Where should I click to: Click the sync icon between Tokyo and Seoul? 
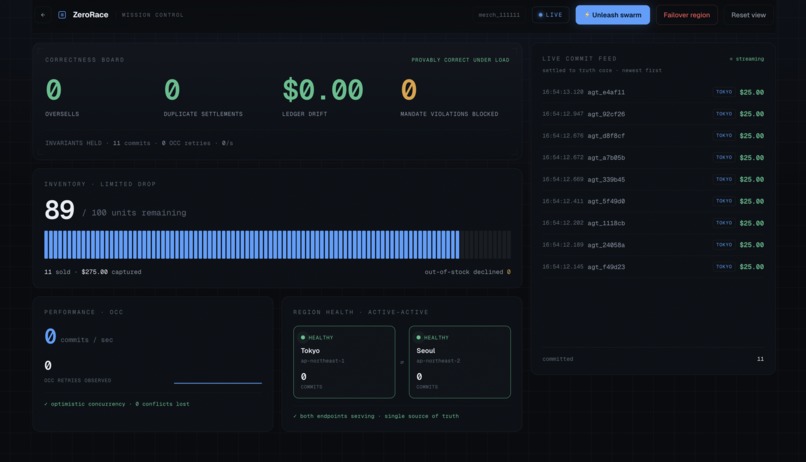pyautogui.click(x=402, y=362)
